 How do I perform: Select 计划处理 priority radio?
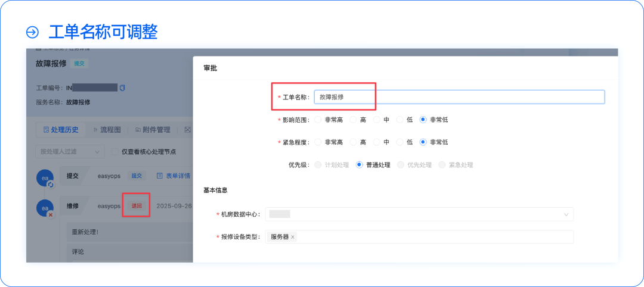click(318, 165)
